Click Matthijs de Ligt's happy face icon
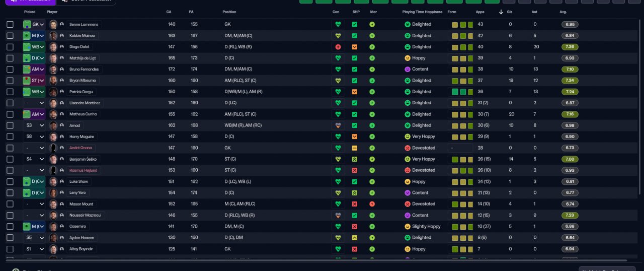 click(x=408, y=58)
